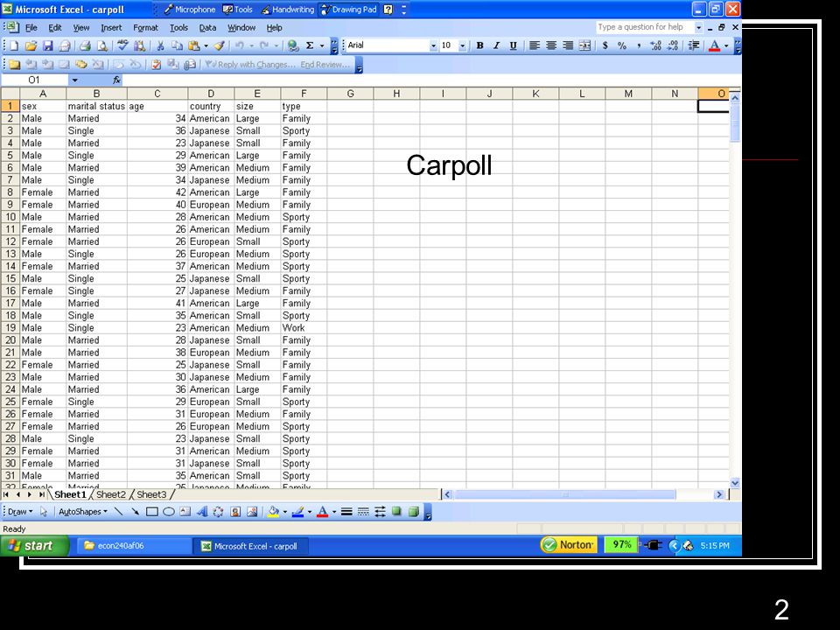
Task: Switch to the Sheet2 tab
Action: [x=111, y=494]
